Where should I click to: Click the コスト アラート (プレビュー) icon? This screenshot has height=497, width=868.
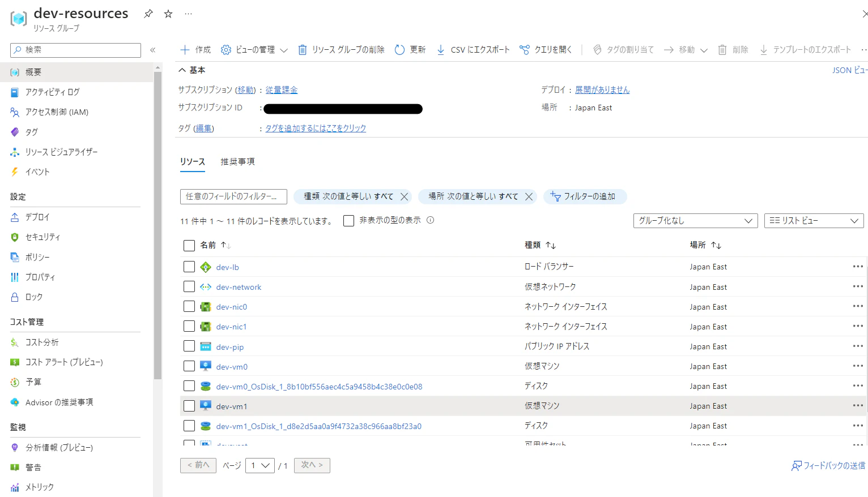pyautogui.click(x=15, y=362)
